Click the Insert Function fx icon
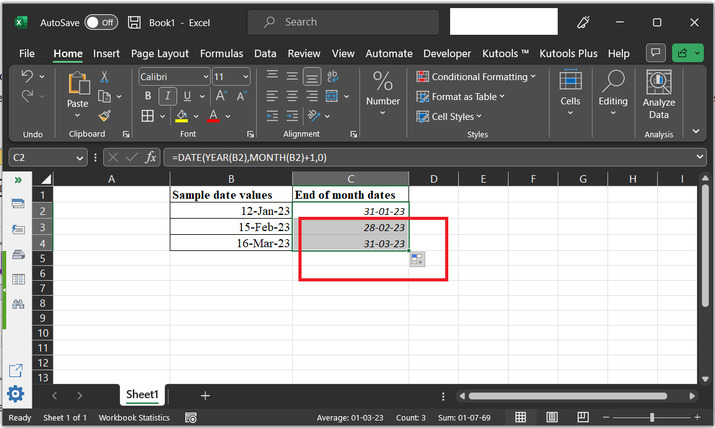The width and height of the screenshot is (715, 428). click(x=150, y=158)
